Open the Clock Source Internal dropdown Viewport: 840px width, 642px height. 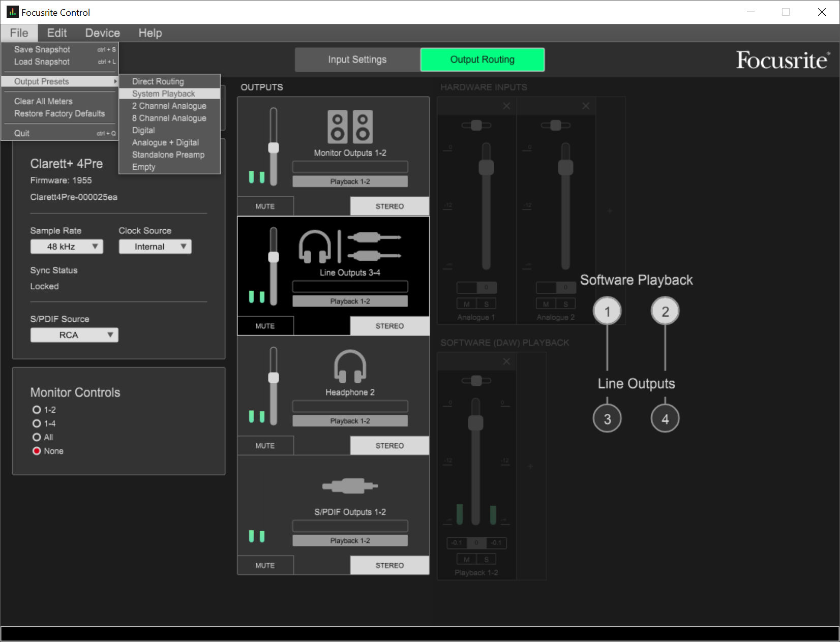click(x=155, y=247)
